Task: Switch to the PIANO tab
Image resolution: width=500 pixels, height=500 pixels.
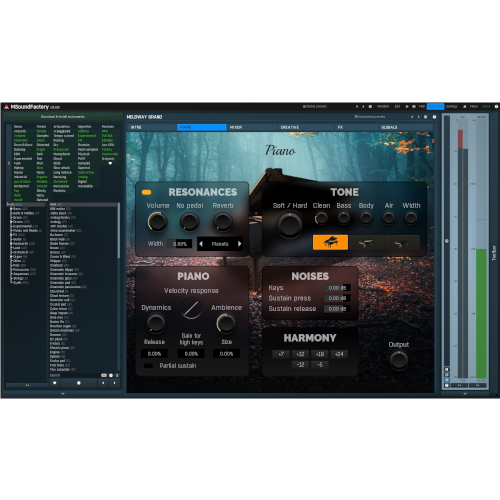Action: point(202,127)
